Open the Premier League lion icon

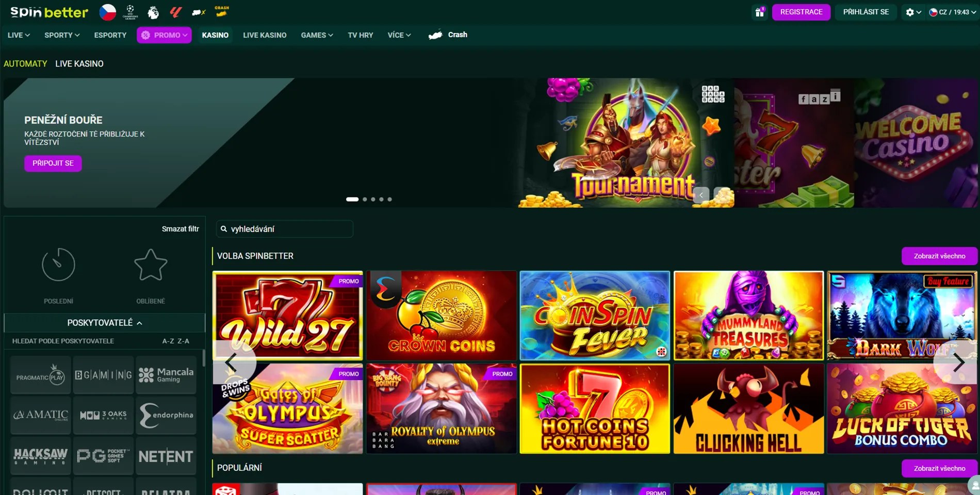[x=153, y=12]
